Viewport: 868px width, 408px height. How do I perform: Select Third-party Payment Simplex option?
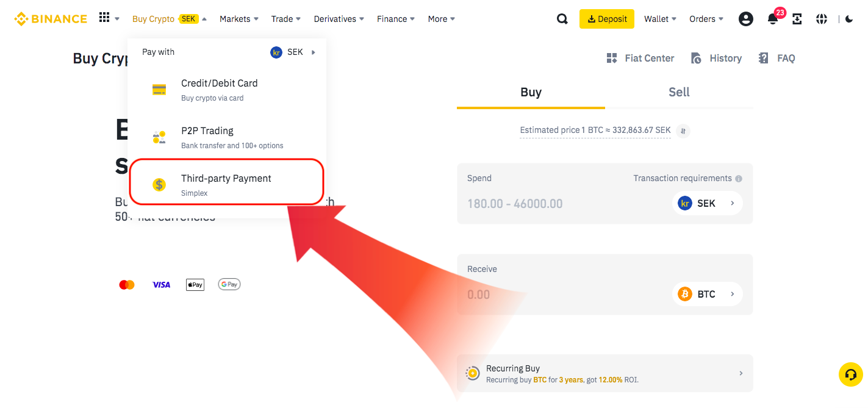pyautogui.click(x=226, y=184)
